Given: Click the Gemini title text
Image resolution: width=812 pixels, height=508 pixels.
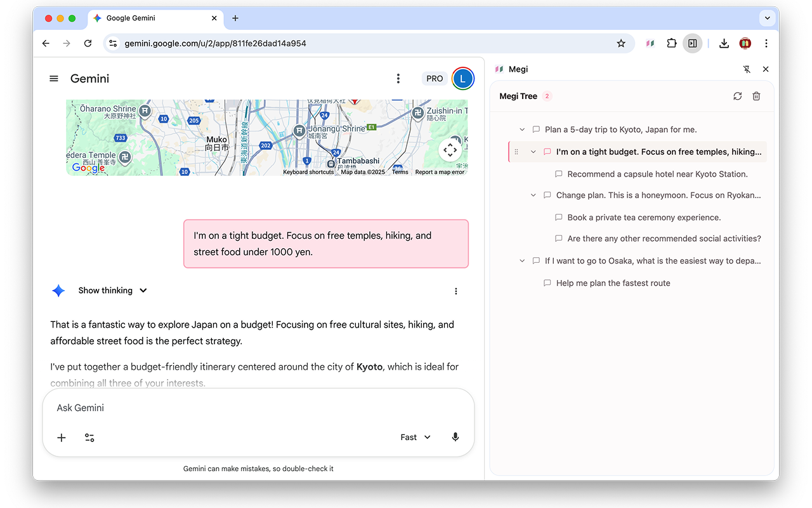Looking at the screenshot, I should pyautogui.click(x=89, y=79).
